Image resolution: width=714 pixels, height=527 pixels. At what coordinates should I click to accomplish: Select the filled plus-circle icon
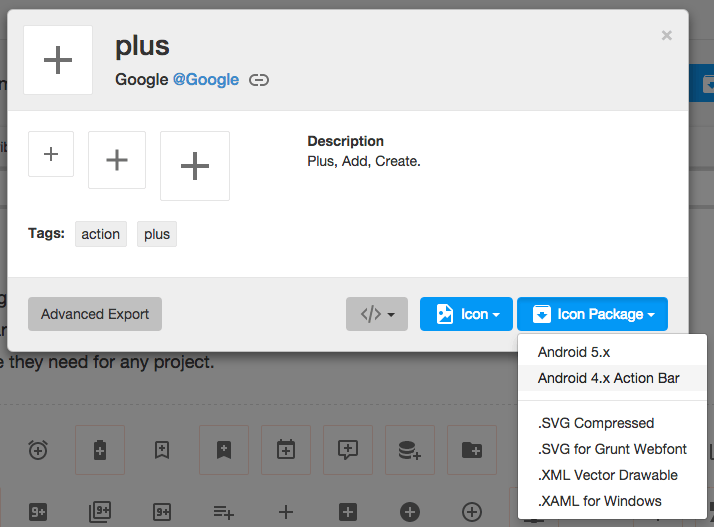409,512
